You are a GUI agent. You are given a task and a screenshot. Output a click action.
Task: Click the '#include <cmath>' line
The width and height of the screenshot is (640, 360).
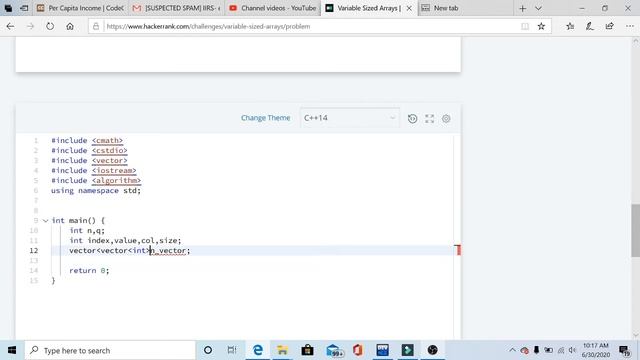tap(87, 140)
